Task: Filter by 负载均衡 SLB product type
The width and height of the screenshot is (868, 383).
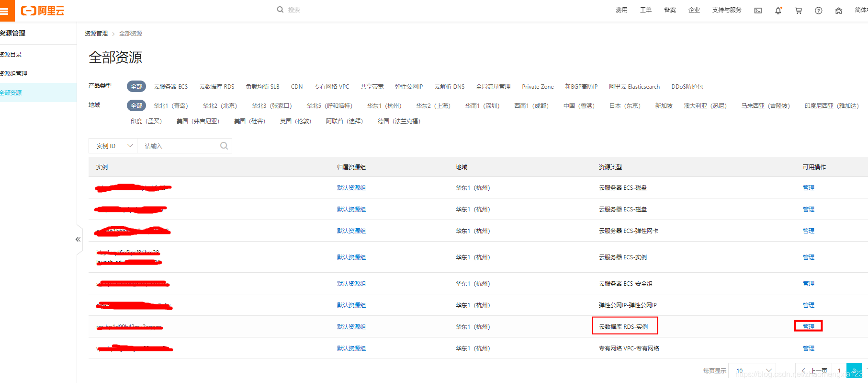Action: click(x=262, y=87)
